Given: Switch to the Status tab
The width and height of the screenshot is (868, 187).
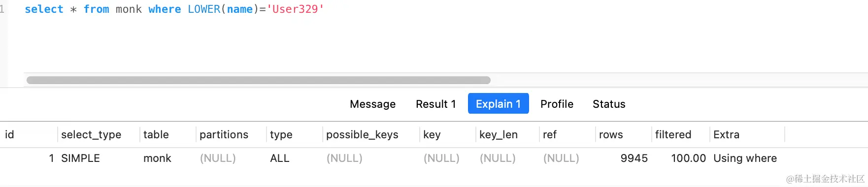Looking at the screenshot, I should point(609,104).
